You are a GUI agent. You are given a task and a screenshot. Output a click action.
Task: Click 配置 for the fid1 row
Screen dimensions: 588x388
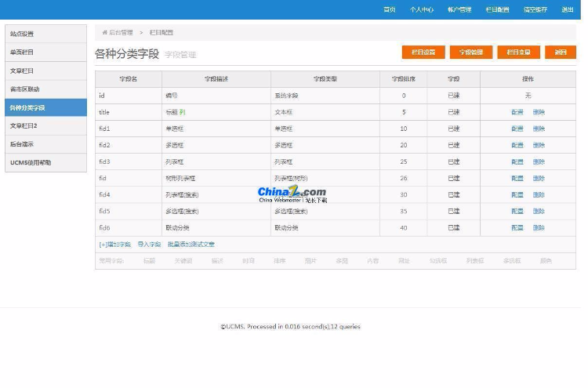[x=517, y=129]
